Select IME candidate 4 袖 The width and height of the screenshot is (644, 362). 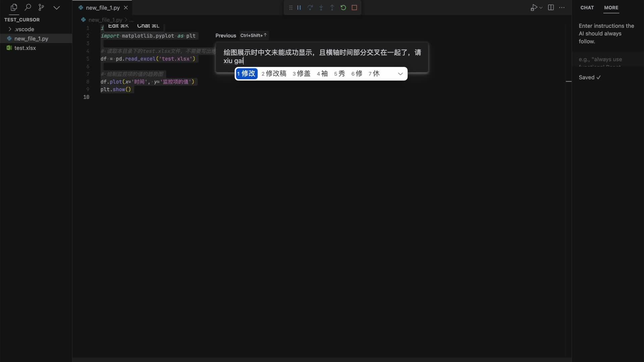[x=322, y=73]
